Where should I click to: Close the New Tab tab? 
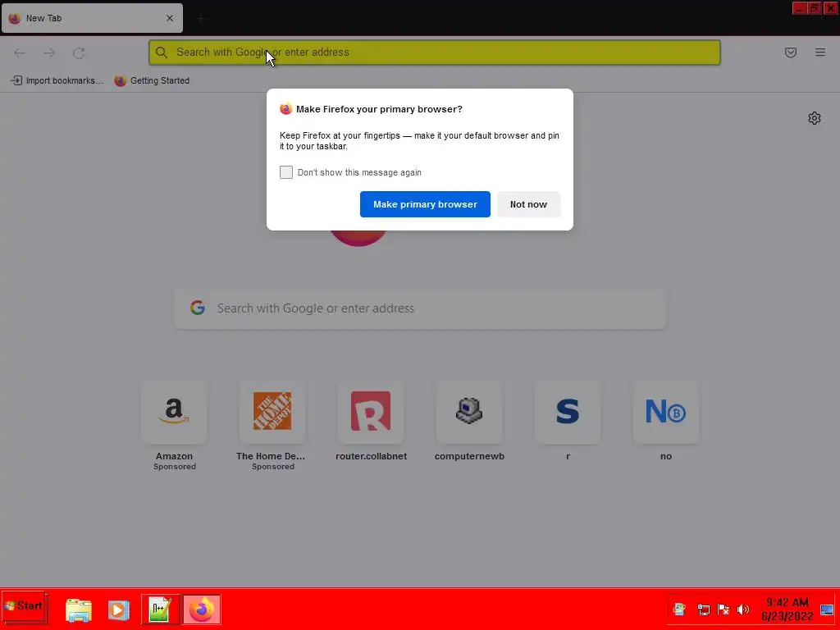170,18
